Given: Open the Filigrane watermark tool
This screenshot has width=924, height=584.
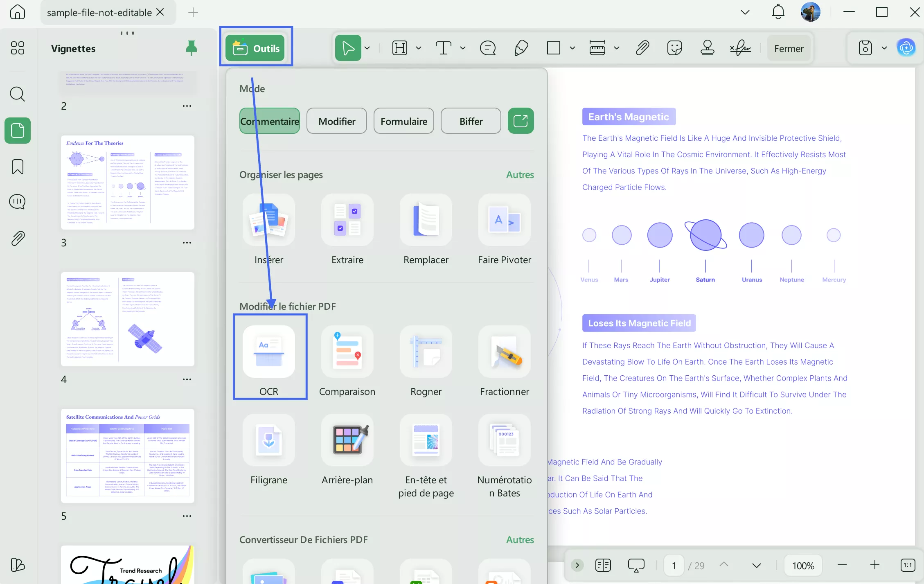Looking at the screenshot, I should (268, 450).
